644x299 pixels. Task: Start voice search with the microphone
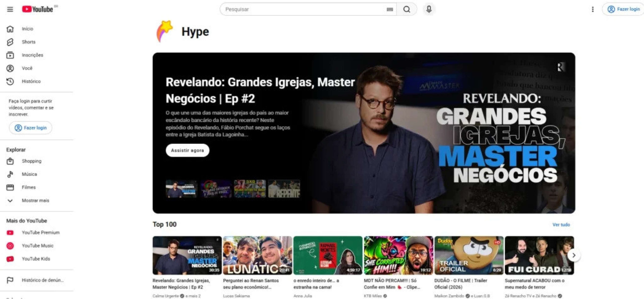pyautogui.click(x=429, y=10)
